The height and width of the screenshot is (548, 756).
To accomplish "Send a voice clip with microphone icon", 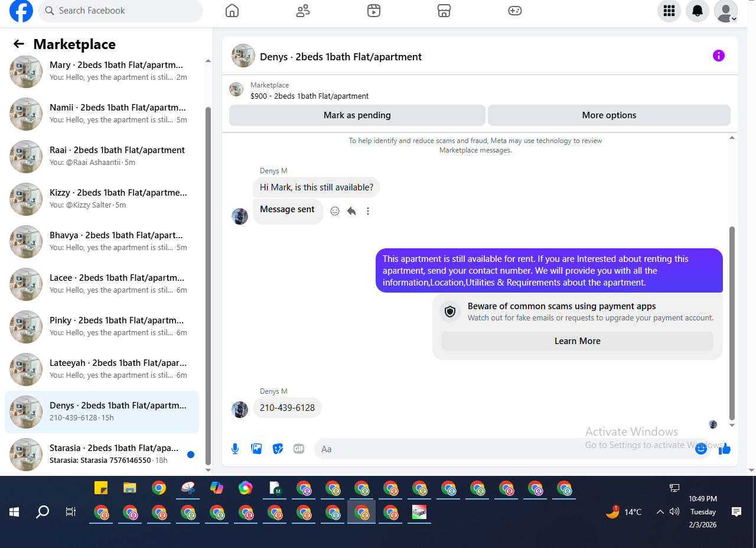I will pos(235,449).
